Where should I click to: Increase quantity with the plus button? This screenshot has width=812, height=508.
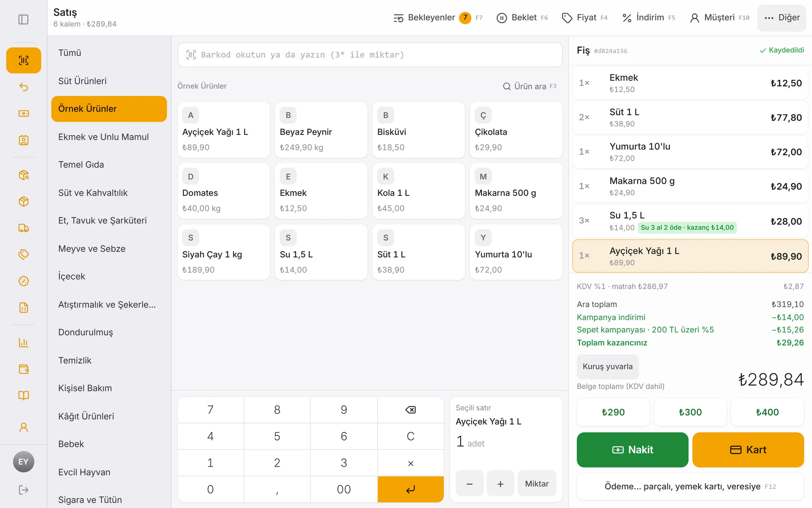(x=500, y=484)
